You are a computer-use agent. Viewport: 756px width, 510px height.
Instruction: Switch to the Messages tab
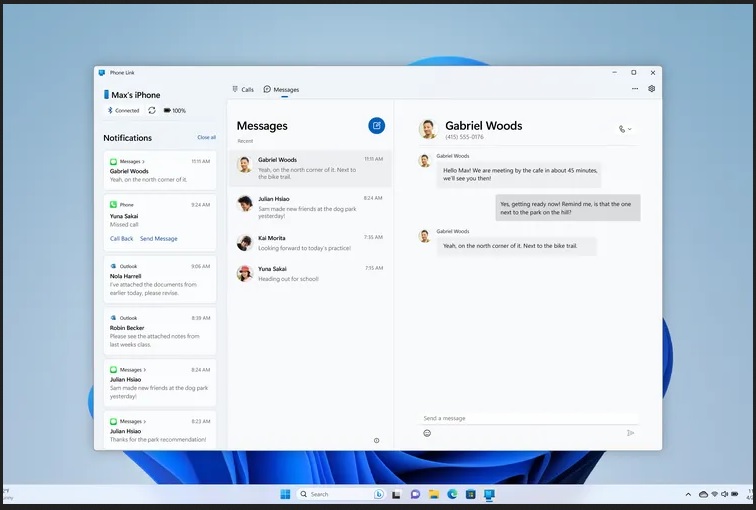281,90
